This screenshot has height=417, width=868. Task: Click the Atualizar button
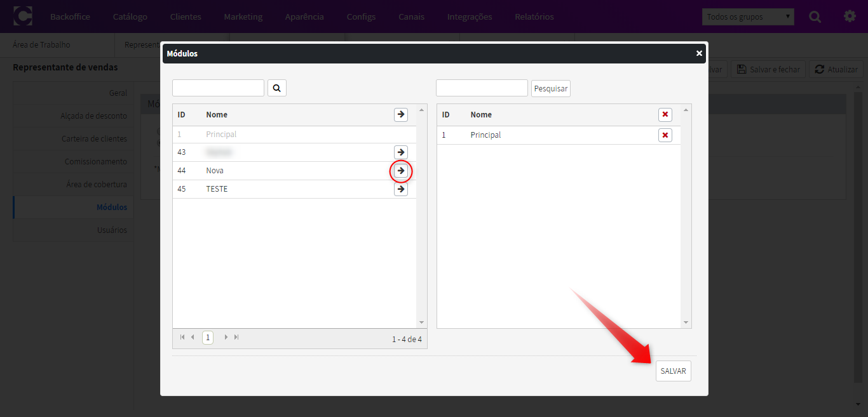pos(836,69)
